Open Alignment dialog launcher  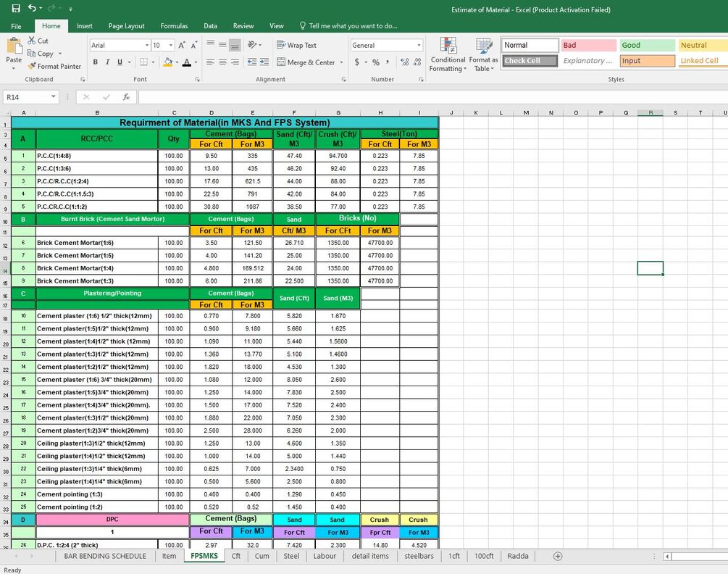[x=343, y=80]
